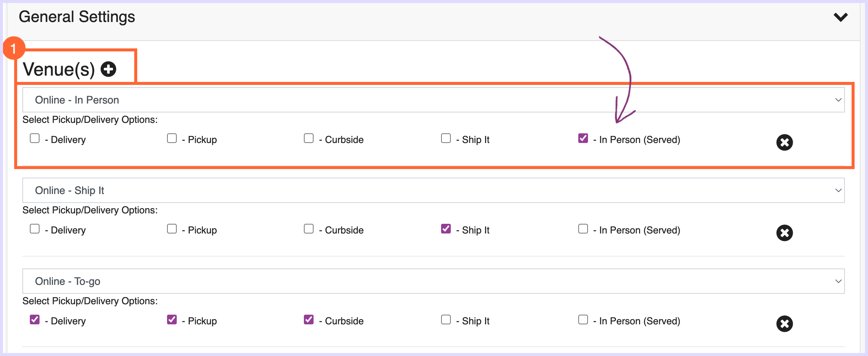Uncheck Ship It for Online - Ship It venue

pyautogui.click(x=446, y=229)
